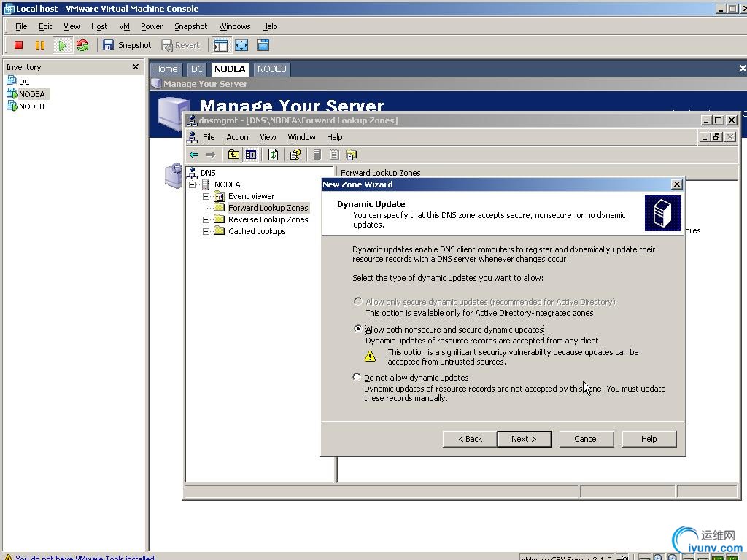Viewport: 747px width, 560px height.
Task: Click the red Power Off toolbar icon
Action: pyautogui.click(x=18, y=45)
